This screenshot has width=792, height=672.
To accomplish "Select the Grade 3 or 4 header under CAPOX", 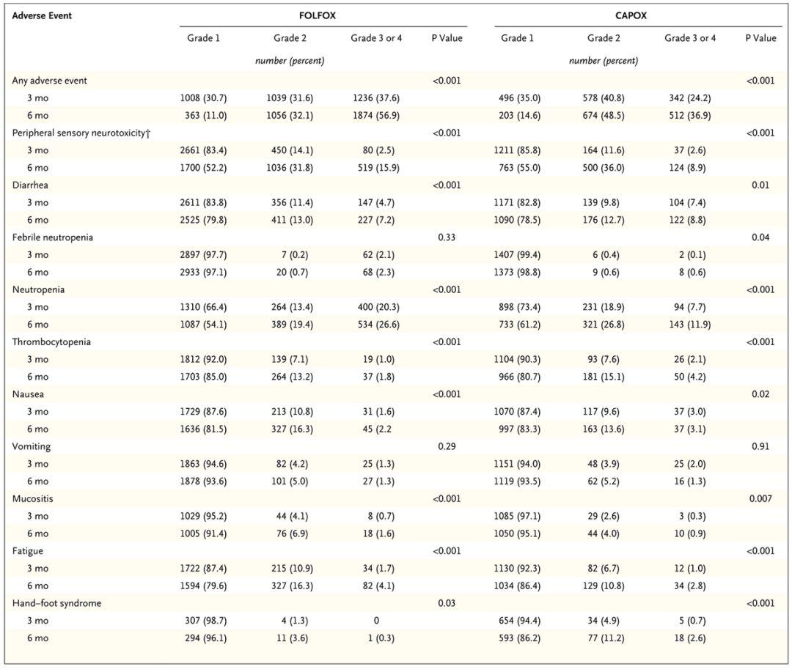I will (x=690, y=38).
